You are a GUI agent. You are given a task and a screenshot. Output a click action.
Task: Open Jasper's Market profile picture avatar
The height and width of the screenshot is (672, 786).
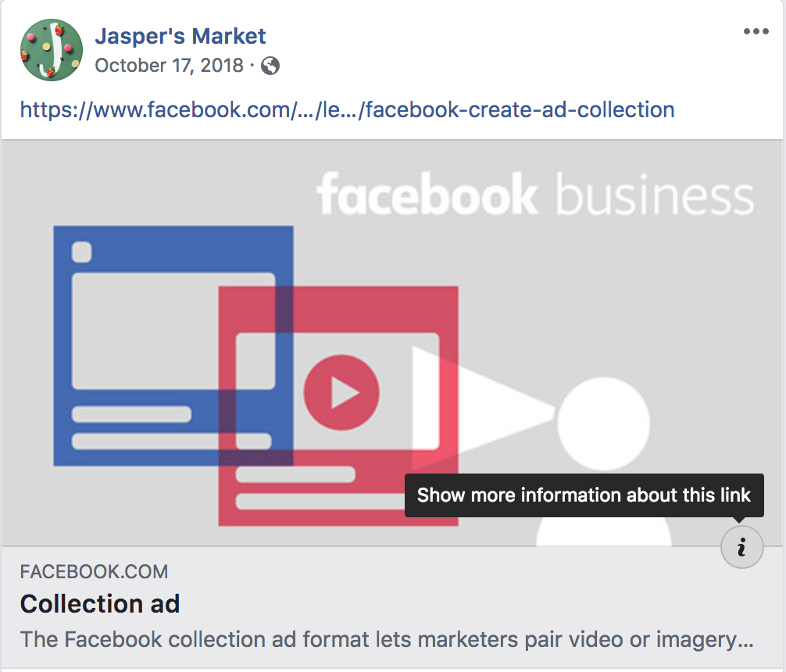point(51,50)
